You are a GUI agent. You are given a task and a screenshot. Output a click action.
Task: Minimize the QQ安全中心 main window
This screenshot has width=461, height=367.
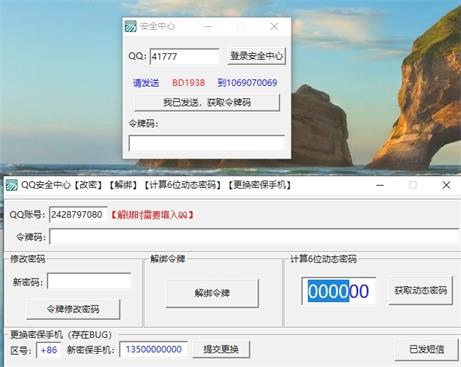(380, 185)
